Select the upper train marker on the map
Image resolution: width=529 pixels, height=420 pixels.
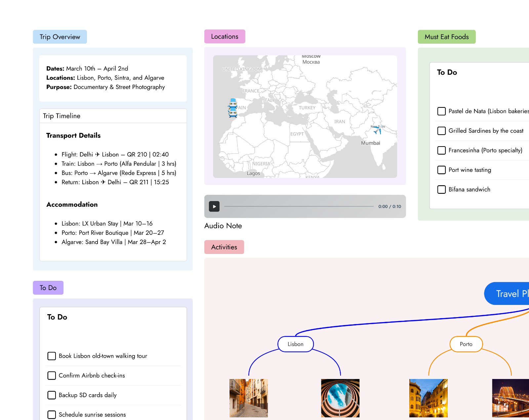tap(233, 103)
